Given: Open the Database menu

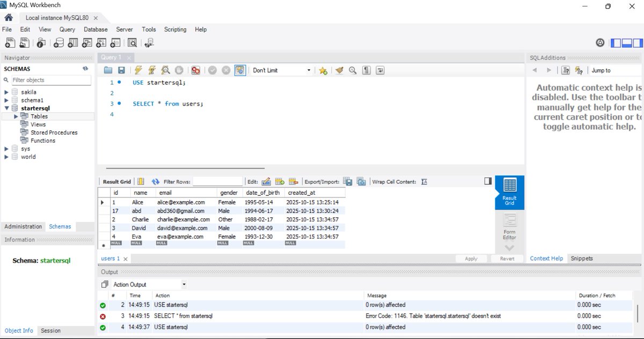Looking at the screenshot, I should point(96,30).
